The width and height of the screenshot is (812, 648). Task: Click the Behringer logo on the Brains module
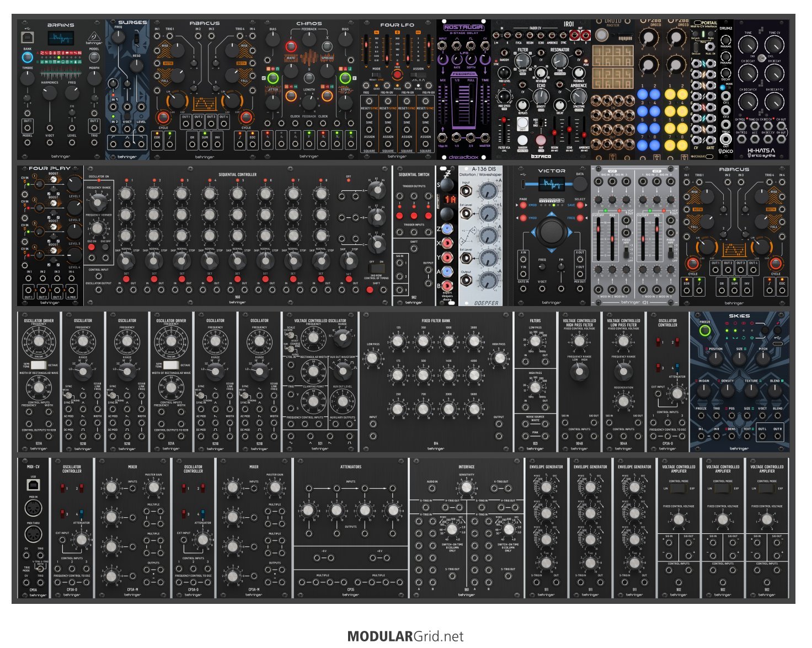point(94,39)
